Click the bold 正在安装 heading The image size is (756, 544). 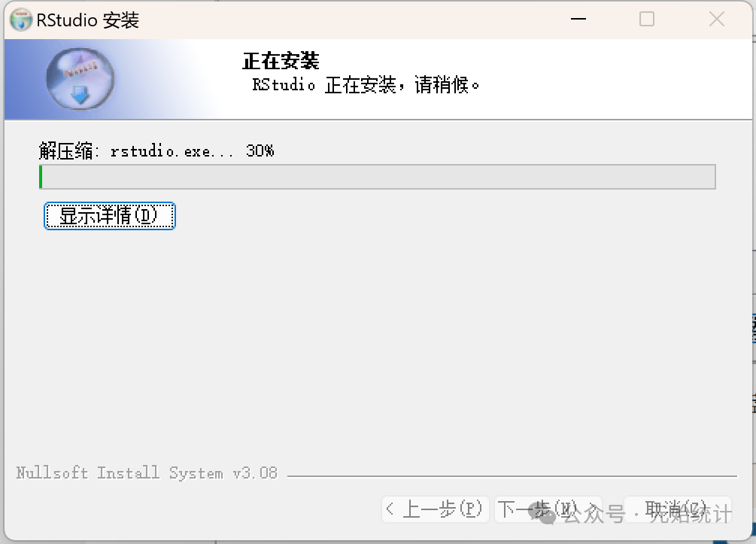pyautogui.click(x=281, y=61)
